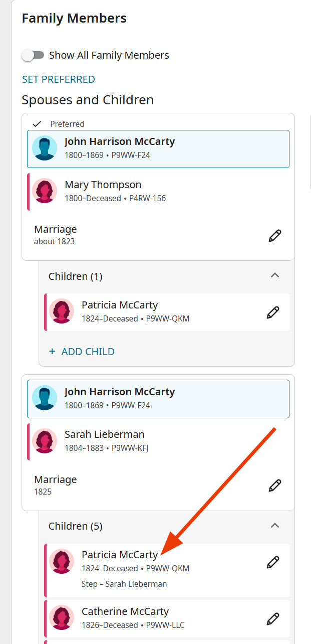Edit marriage about 1823 pencil icon
Viewport: 311px width, 644px height.
pyautogui.click(x=274, y=236)
